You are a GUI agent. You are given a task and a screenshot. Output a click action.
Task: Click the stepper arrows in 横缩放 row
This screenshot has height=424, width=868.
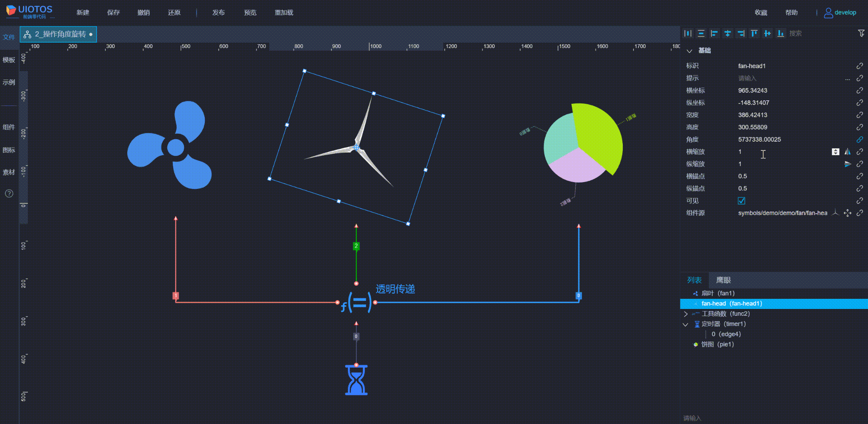836,152
